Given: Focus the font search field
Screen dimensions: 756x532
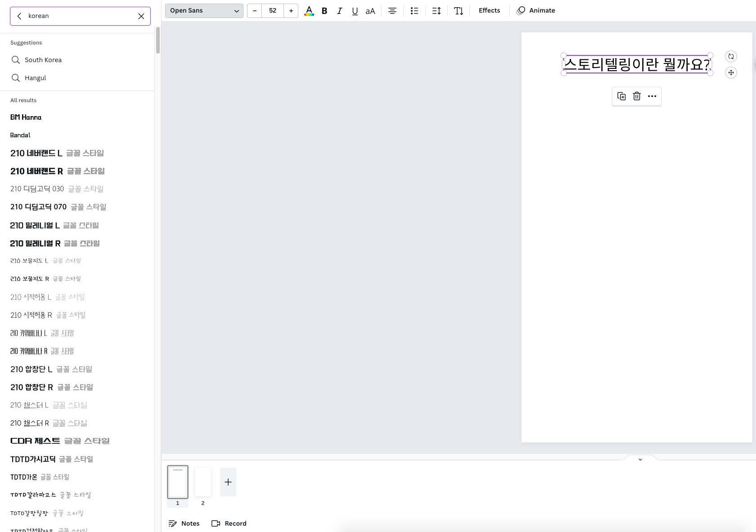Looking at the screenshot, I should pyautogui.click(x=80, y=16).
